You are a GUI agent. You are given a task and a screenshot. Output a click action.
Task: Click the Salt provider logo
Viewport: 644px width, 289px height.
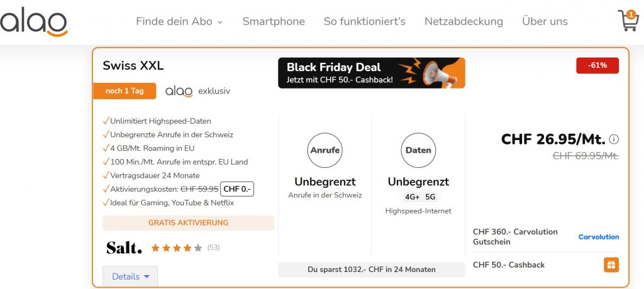[x=124, y=248]
